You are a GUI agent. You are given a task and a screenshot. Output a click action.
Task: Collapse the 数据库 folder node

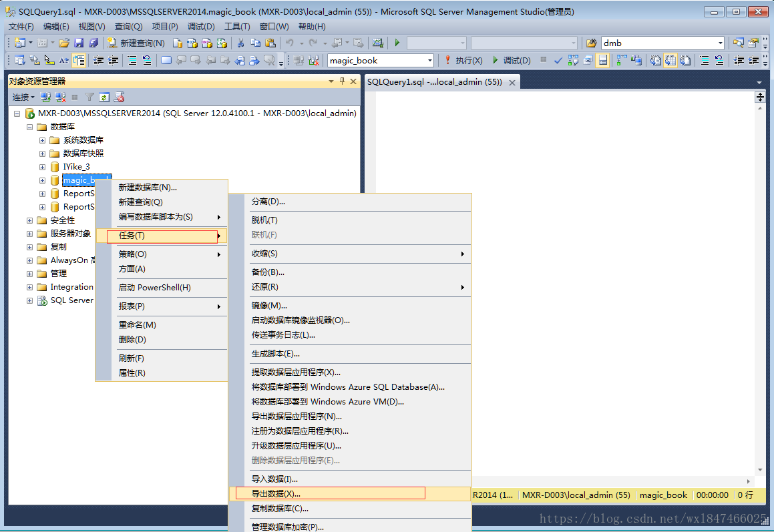[29, 127]
